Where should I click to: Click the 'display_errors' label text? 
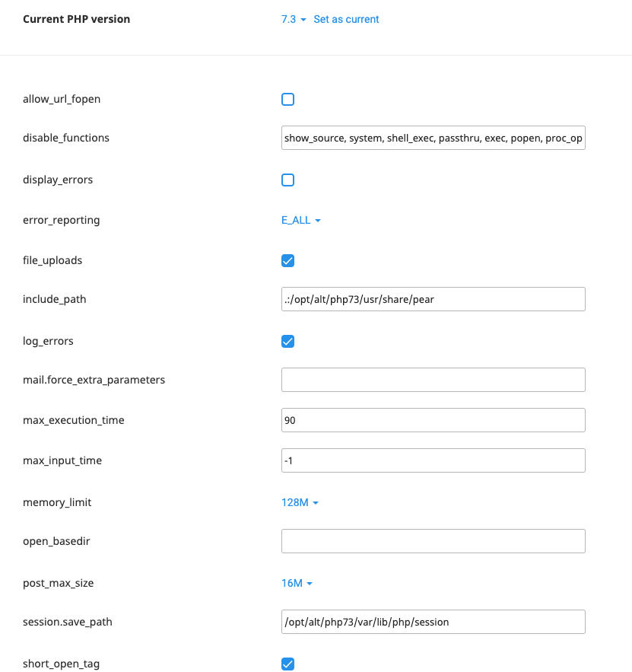[58, 180]
